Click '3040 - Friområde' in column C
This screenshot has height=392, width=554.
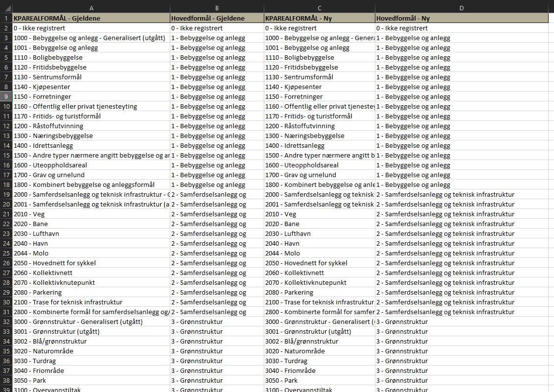tap(320, 371)
